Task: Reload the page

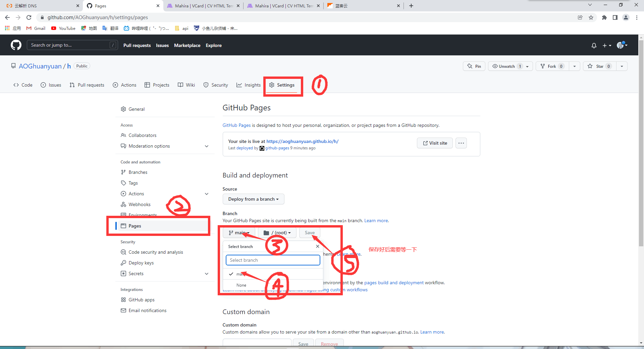Action: click(x=29, y=17)
